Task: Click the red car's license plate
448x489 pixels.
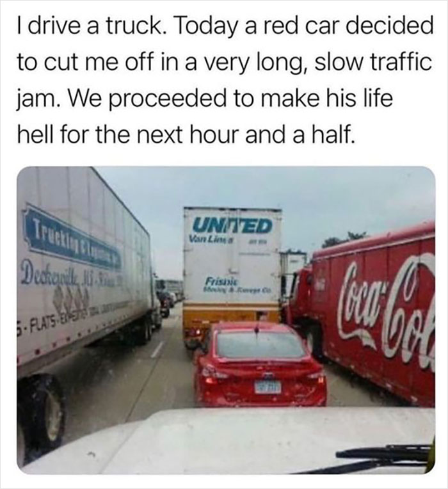Action: (x=268, y=387)
